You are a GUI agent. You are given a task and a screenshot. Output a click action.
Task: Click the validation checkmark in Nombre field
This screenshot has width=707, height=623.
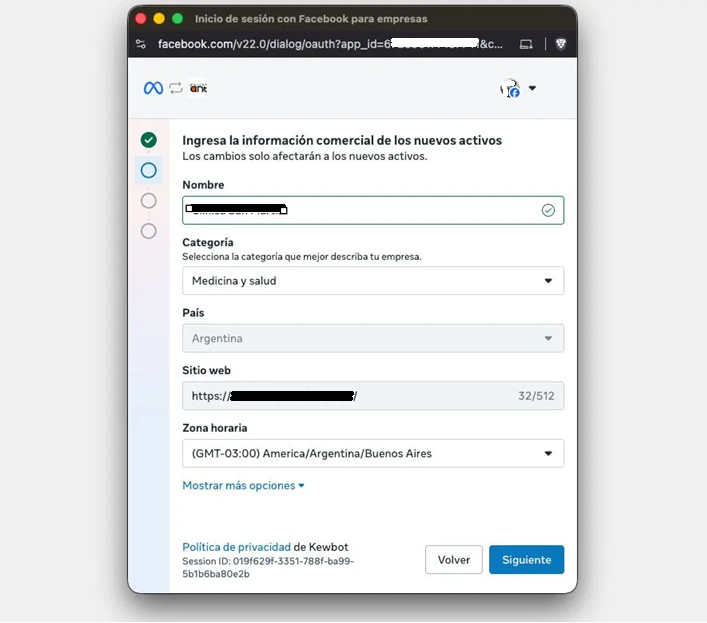548,210
